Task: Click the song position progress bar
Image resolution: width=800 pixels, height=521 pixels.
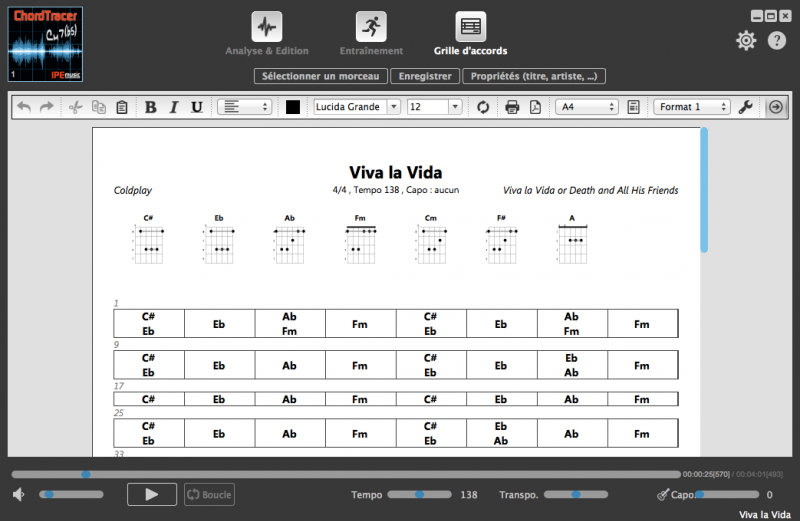Action: coord(346,475)
